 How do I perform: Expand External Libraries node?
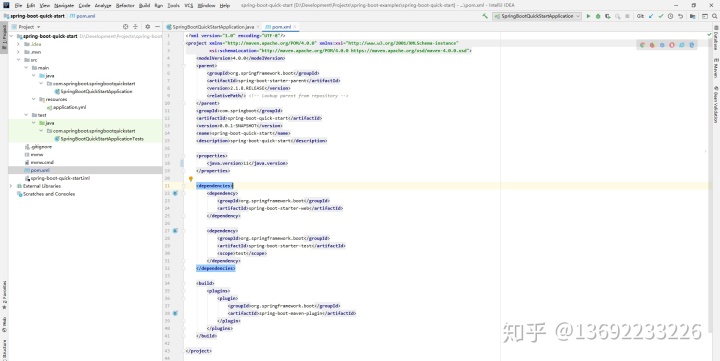coord(11,186)
